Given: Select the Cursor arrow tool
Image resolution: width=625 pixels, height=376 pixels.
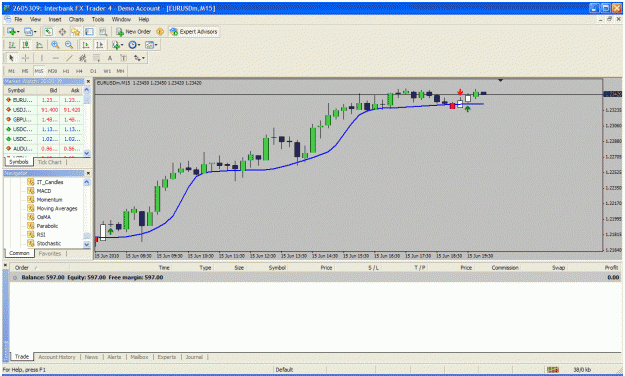Looking at the screenshot, I should pos(11,58).
